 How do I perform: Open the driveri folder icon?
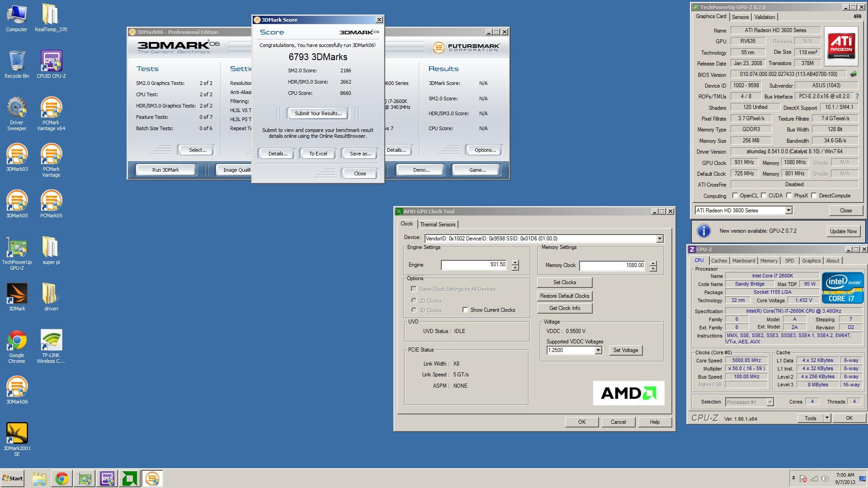[51, 297]
